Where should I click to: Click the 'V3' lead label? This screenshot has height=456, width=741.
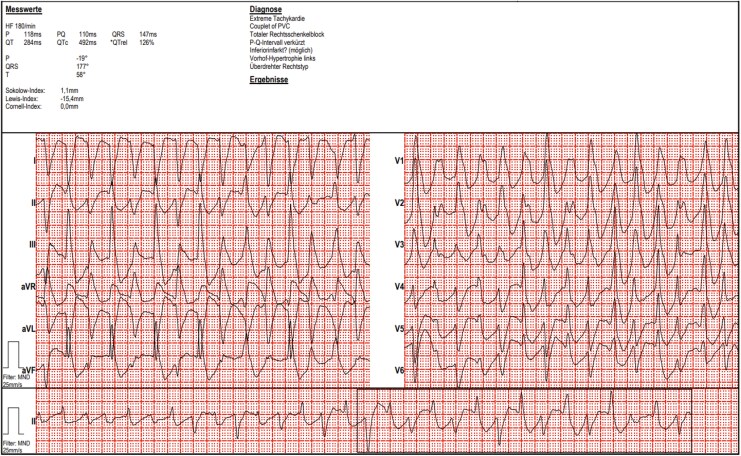pyautogui.click(x=399, y=244)
